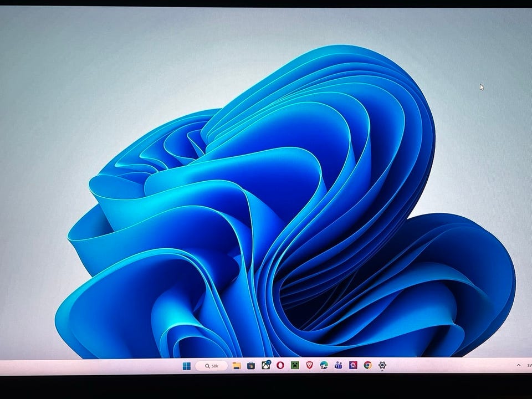Screen dimensions: 532x399
Task: Launch Microsoft Store from the taskbar
Action: point(251,366)
